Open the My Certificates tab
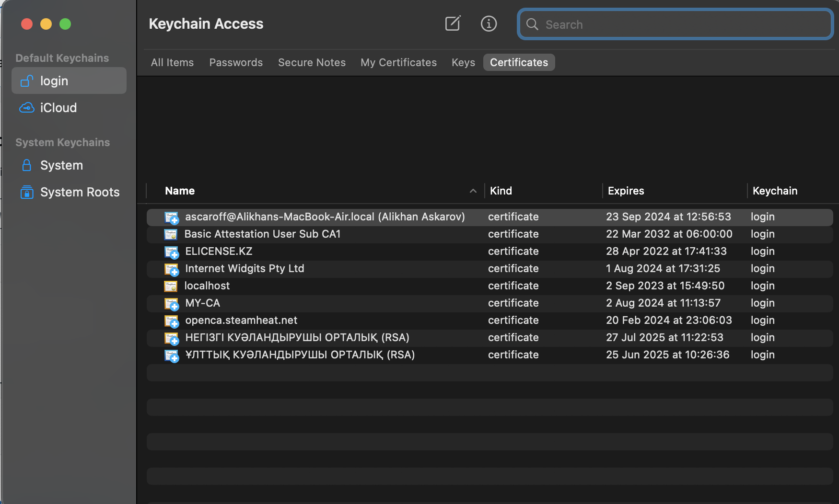The height and width of the screenshot is (504, 839). 398,62
